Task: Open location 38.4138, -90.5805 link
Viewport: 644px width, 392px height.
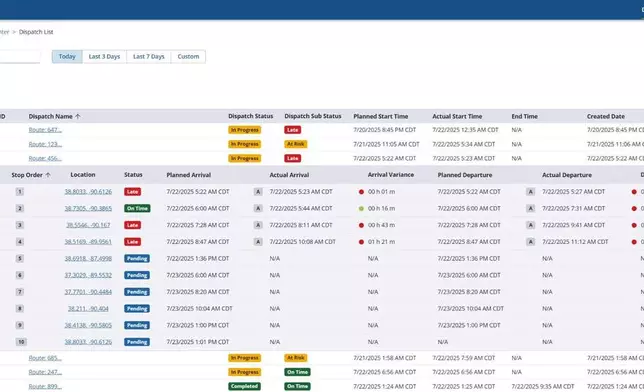Action: click(x=88, y=325)
